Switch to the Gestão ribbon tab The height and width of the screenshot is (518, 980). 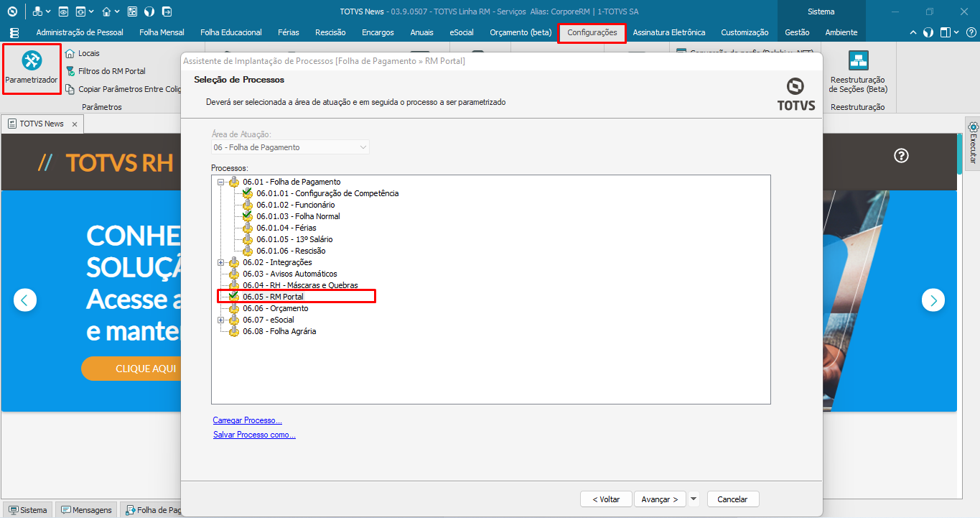tap(797, 32)
